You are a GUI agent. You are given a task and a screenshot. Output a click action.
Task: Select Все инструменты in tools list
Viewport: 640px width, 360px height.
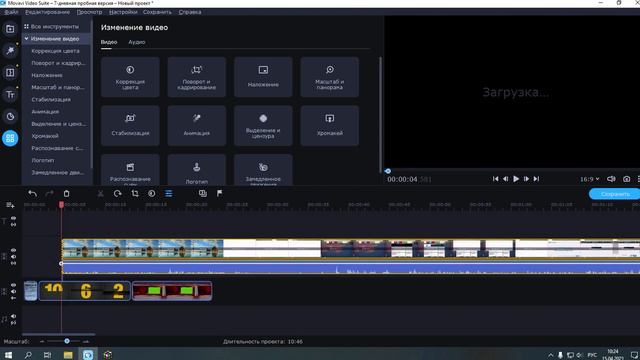[55, 27]
